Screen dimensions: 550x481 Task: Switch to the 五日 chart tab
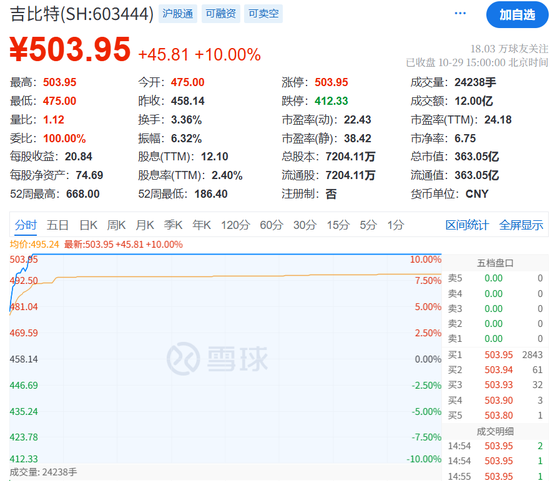click(x=58, y=225)
